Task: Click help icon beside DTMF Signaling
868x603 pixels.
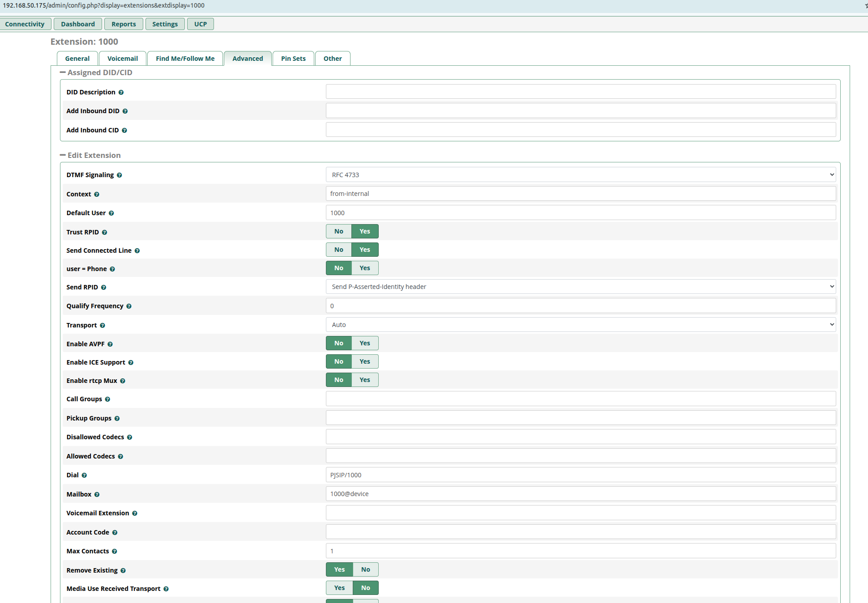Action: 120,175
